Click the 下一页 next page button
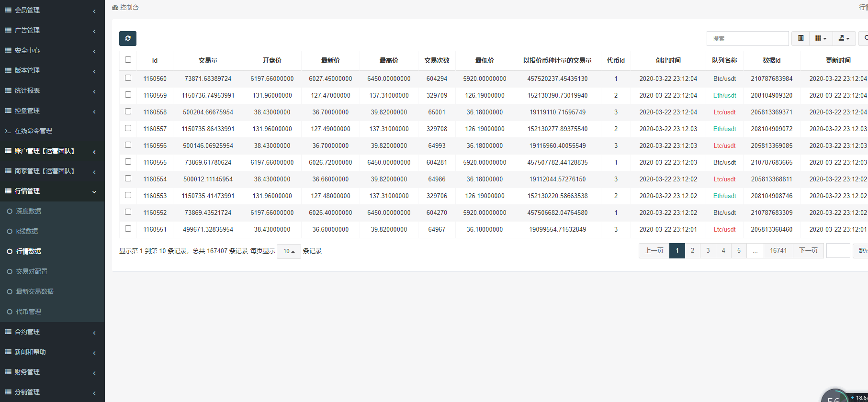 [x=808, y=251]
